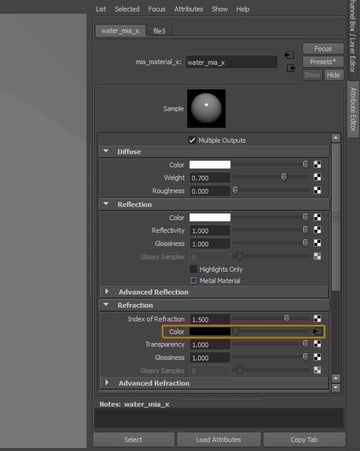Click the Diffuse Weight value field
Screen dimensions: 360x451
[210, 178]
